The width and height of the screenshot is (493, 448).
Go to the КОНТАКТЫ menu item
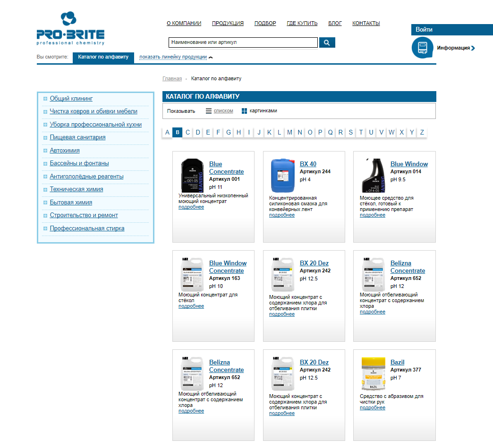[x=366, y=23]
